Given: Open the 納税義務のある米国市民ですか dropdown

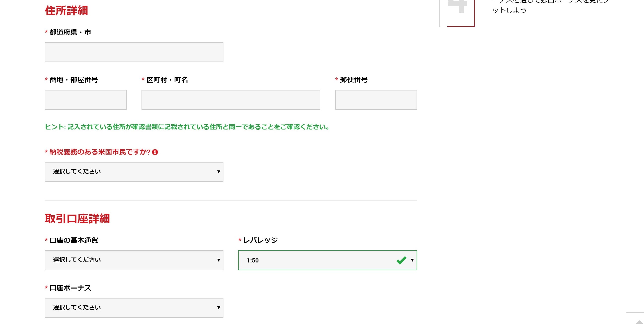Looking at the screenshot, I should click(134, 172).
